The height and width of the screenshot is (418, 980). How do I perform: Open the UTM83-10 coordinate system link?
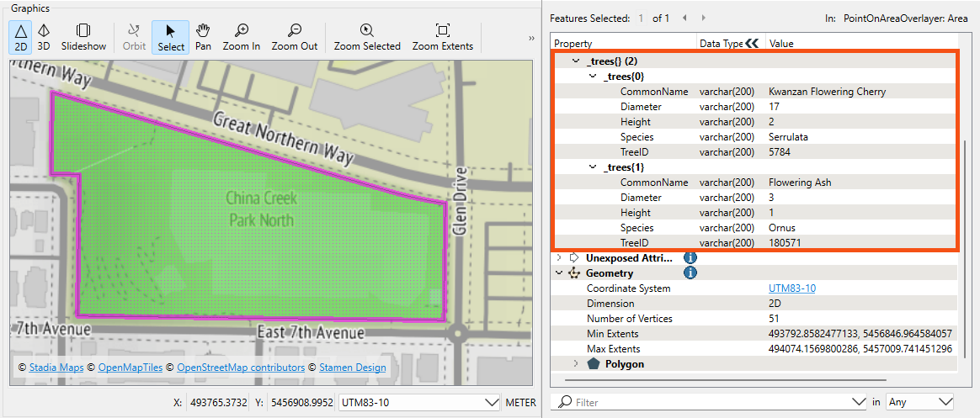click(791, 288)
